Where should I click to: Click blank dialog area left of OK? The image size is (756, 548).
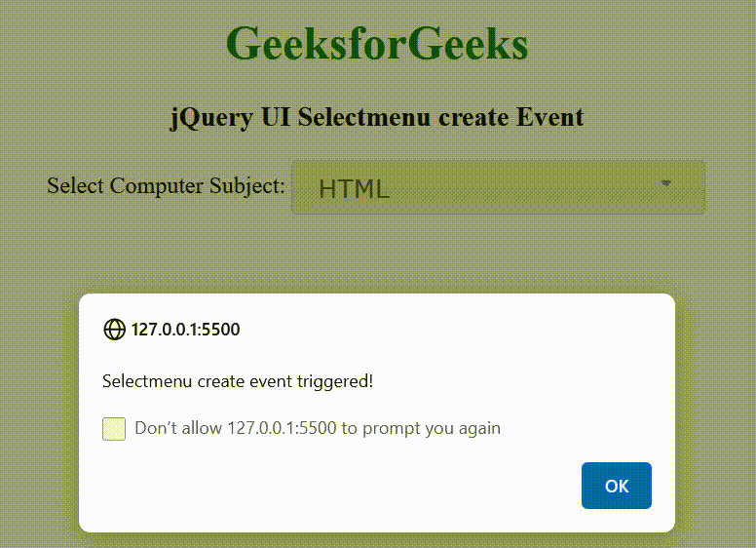click(x=337, y=486)
